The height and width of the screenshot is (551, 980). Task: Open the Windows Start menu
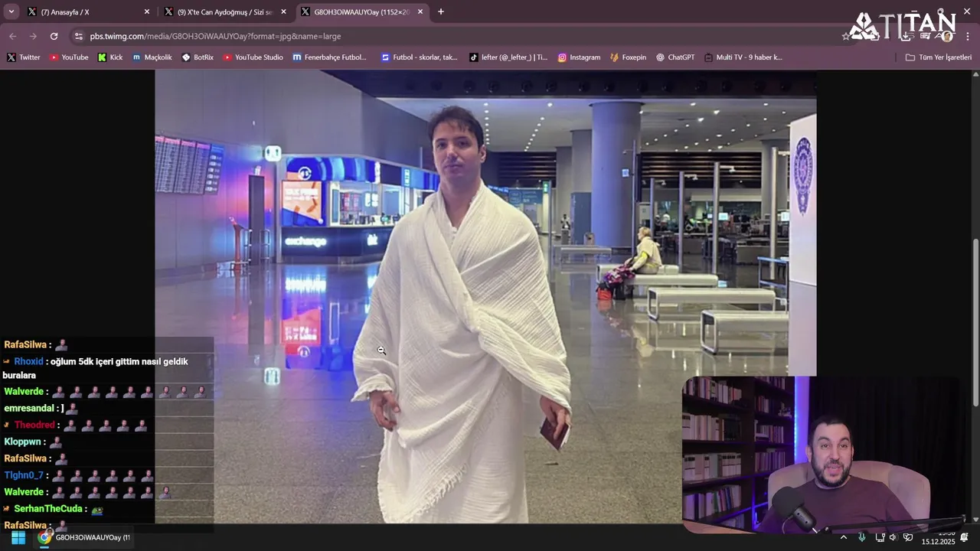pos(18,537)
